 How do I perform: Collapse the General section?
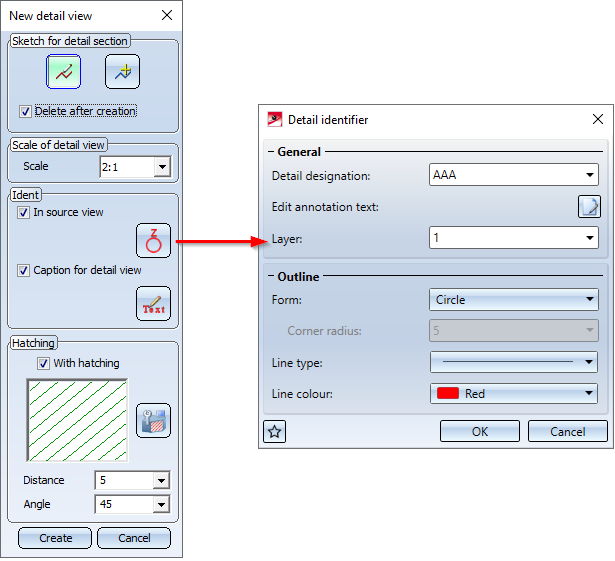click(x=271, y=151)
